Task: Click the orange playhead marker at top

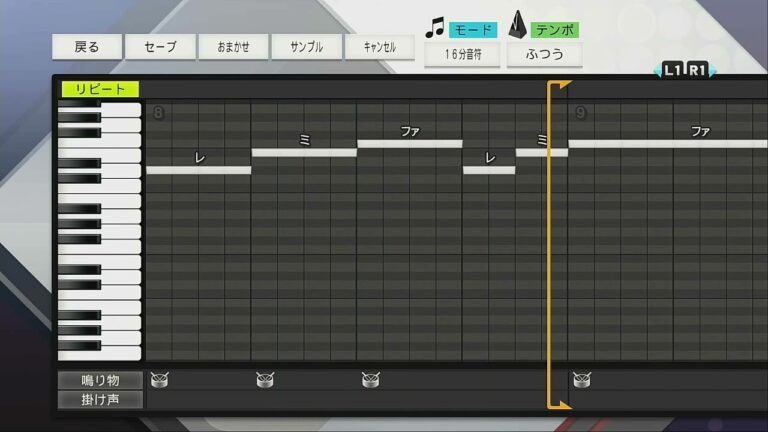Action: (560, 86)
